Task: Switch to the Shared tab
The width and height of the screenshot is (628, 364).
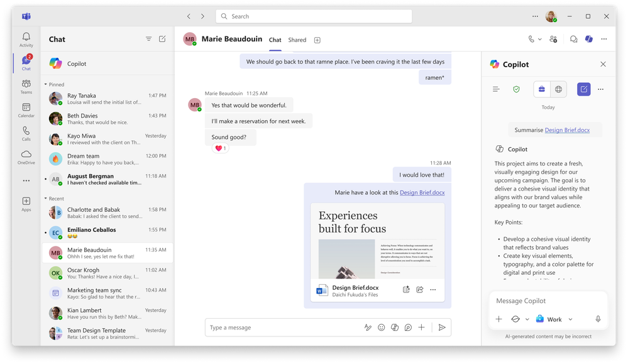Action: (x=296, y=40)
